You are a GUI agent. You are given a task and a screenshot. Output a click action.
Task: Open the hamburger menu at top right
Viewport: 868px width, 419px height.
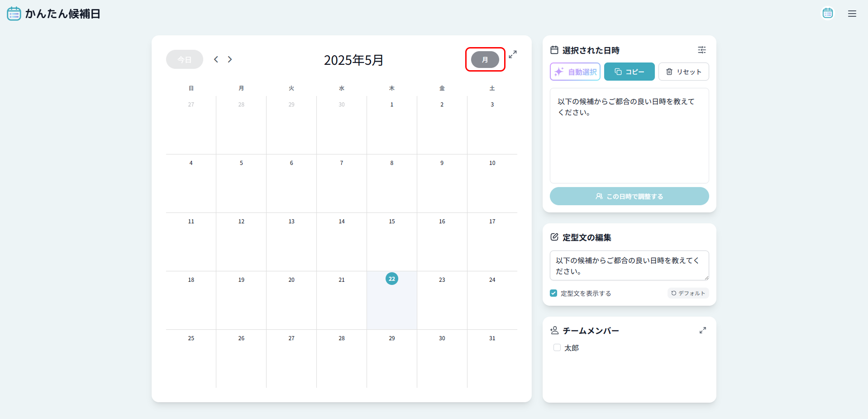[x=852, y=14]
